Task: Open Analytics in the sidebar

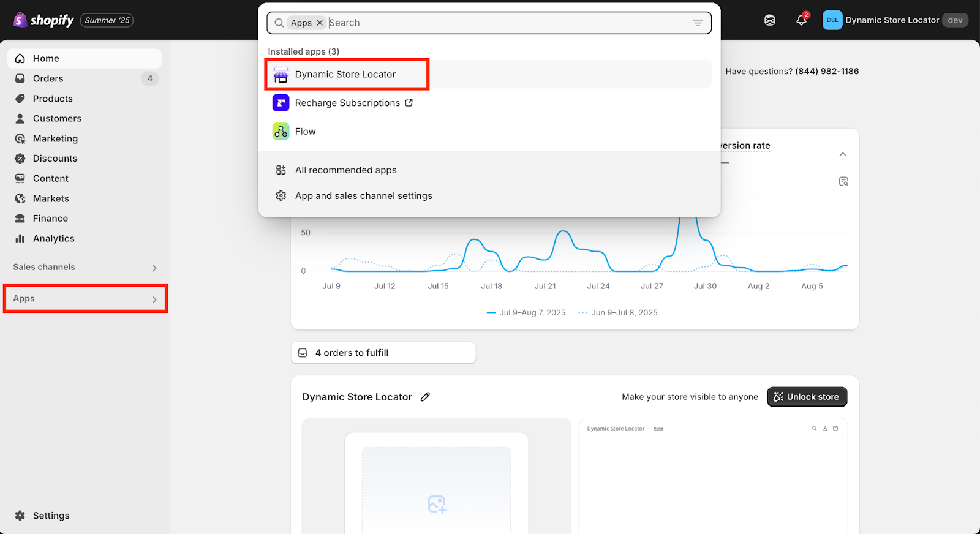Action: (85, 238)
